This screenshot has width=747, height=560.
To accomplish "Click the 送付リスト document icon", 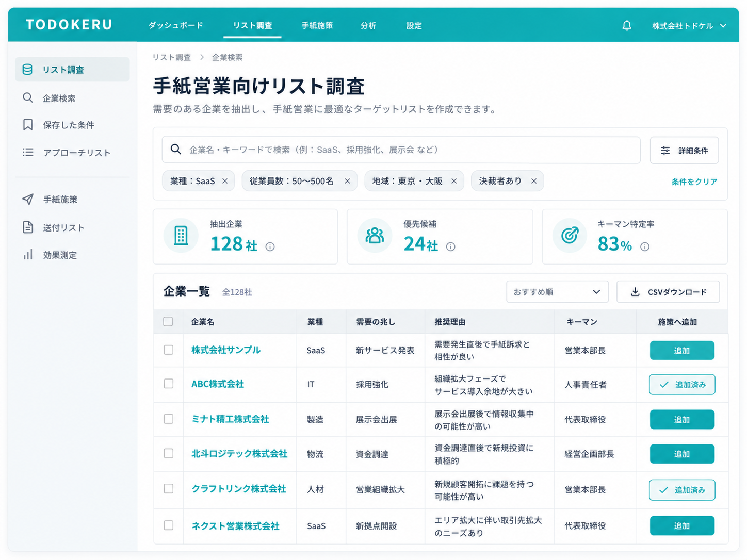I will [28, 227].
